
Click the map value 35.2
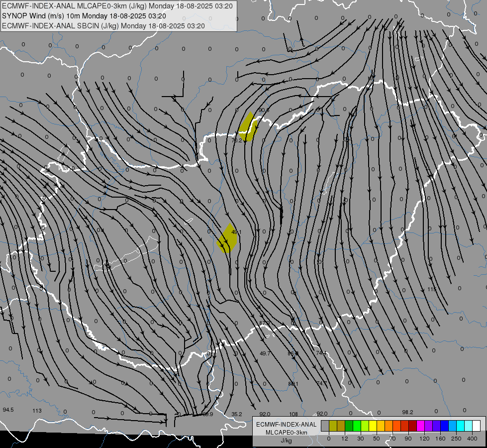pyautogui.click(x=237, y=414)
